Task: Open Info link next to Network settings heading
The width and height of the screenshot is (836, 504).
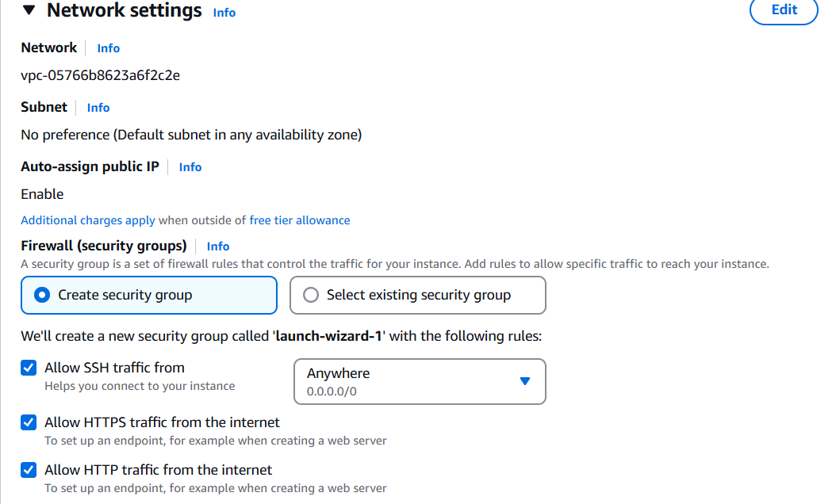Action: [224, 13]
